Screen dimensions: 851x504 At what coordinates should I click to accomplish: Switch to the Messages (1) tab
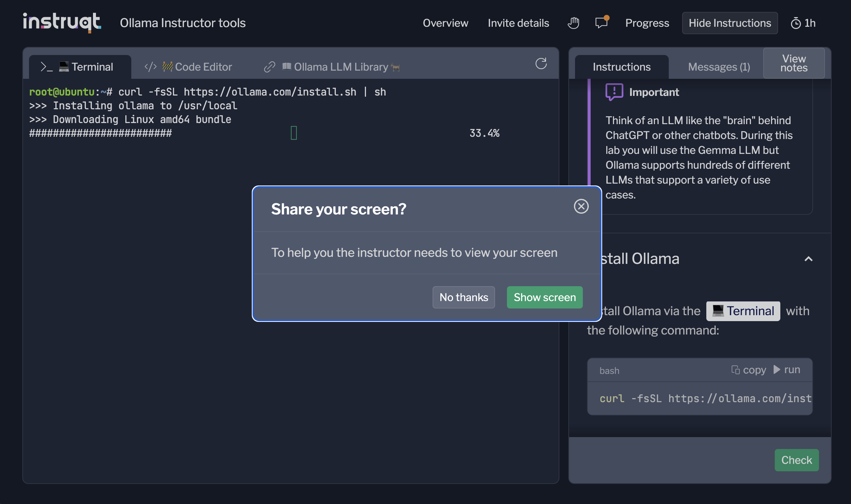point(719,67)
